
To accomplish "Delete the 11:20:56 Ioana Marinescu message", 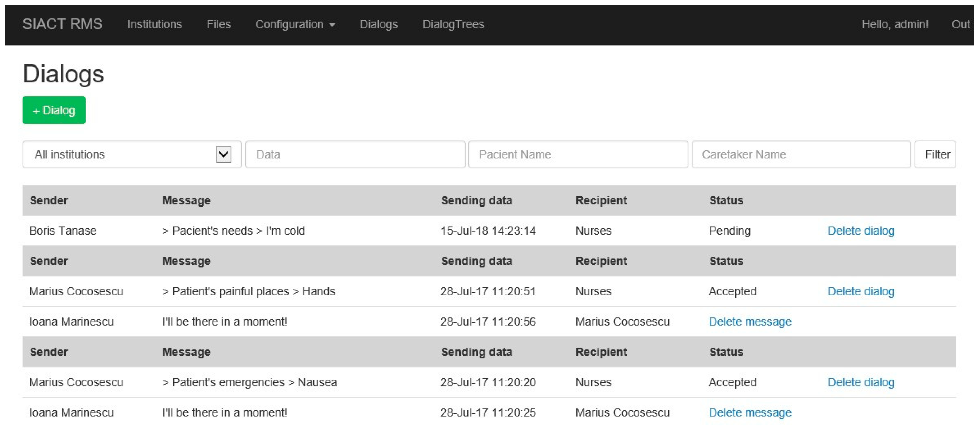I will pyautogui.click(x=749, y=322).
